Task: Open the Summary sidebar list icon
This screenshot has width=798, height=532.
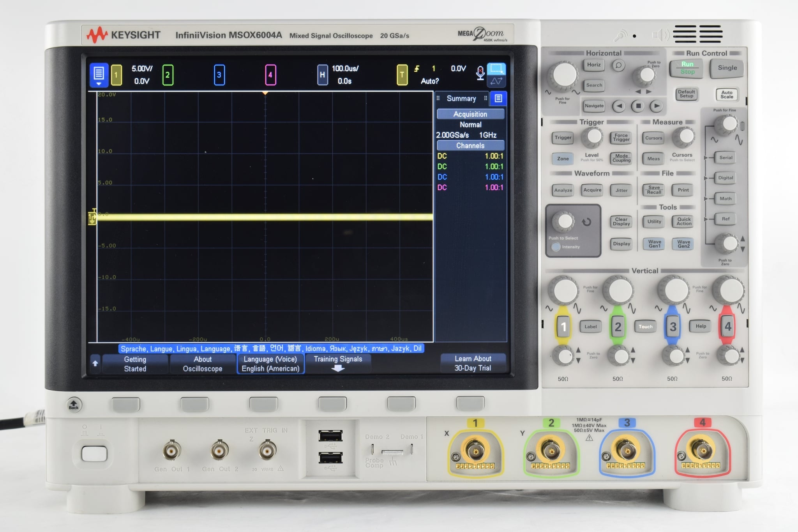Action: pyautogui.click(x=498, y=98)
